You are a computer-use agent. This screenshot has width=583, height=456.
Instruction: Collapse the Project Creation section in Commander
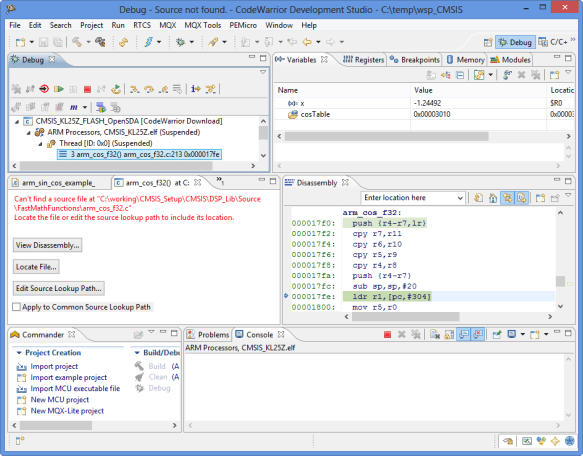(19, 353)
